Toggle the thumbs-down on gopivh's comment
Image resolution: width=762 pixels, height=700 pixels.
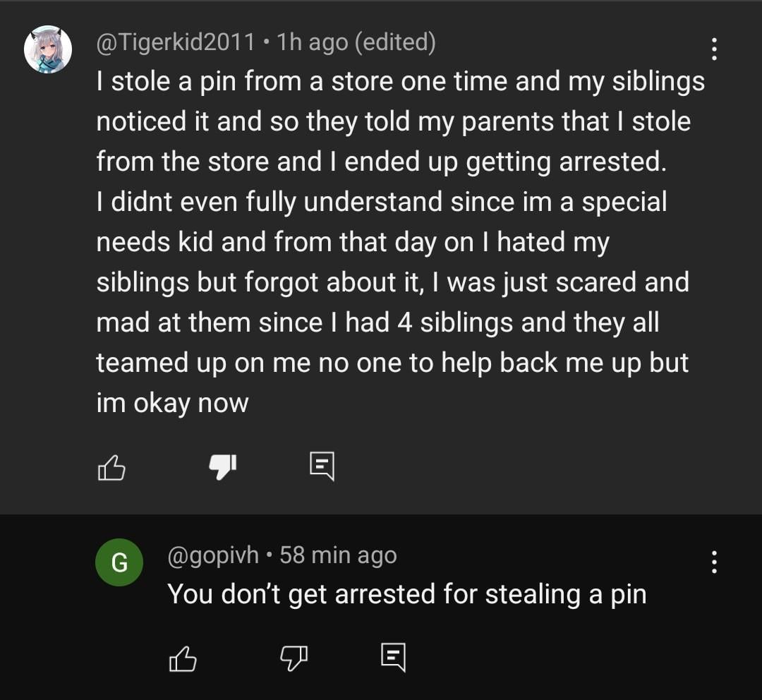(x=294, y=657)
